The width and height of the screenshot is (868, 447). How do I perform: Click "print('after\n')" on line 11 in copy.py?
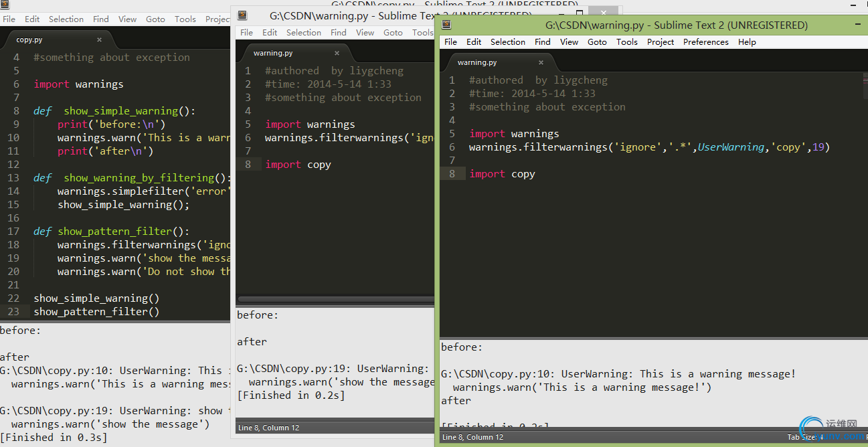tap(106, 151)
